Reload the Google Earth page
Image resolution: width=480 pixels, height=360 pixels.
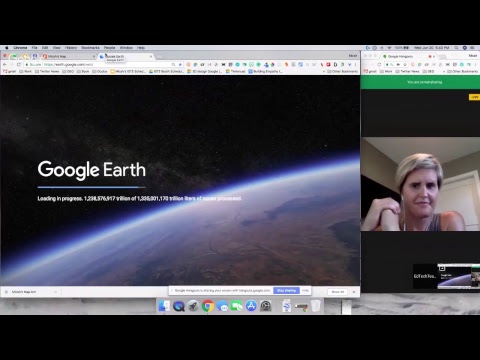[x=19, y=64]
